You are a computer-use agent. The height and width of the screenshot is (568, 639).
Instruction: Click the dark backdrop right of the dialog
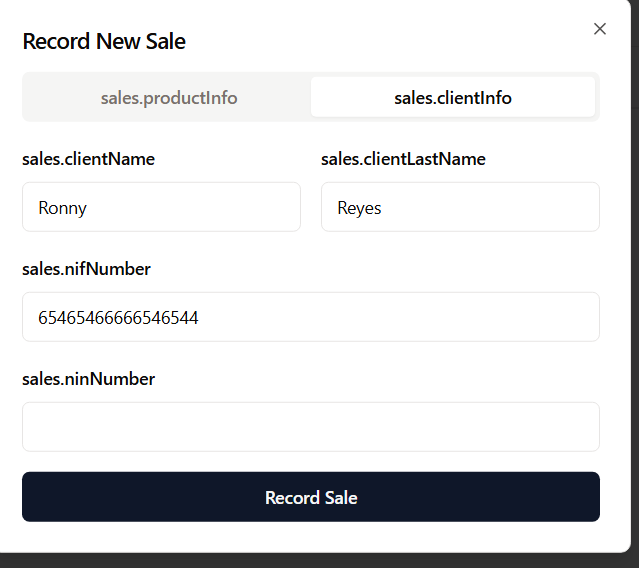pos(635,300)
